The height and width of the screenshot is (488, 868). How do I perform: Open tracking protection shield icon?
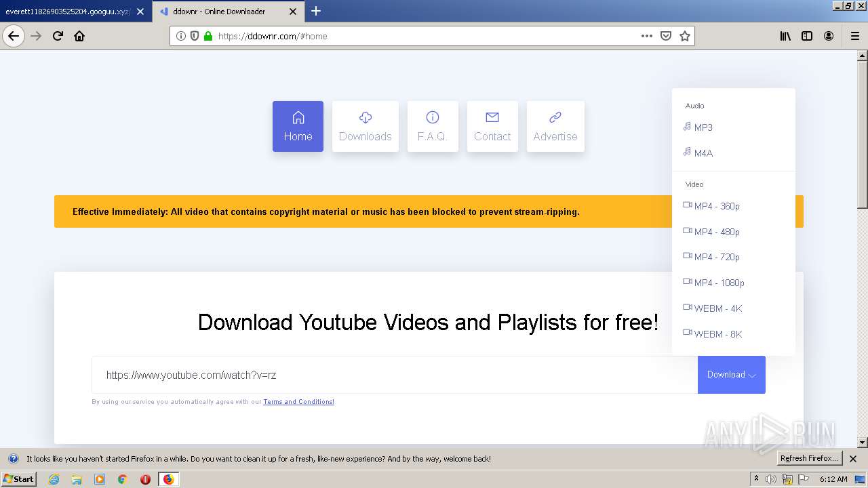[195, 36]
